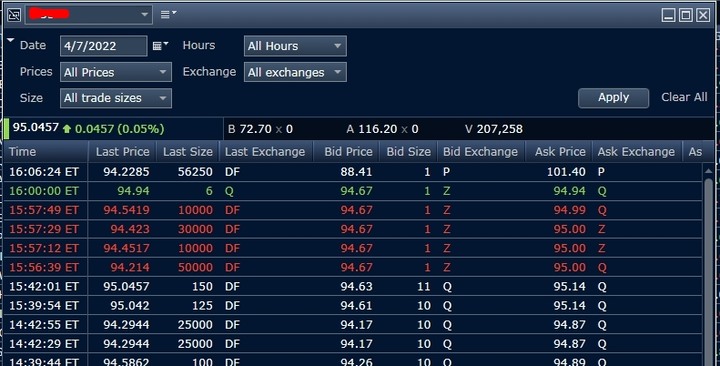Click the ask price 101.40 cell
Viewport: 720px width, 366px height.
[558, 172]
